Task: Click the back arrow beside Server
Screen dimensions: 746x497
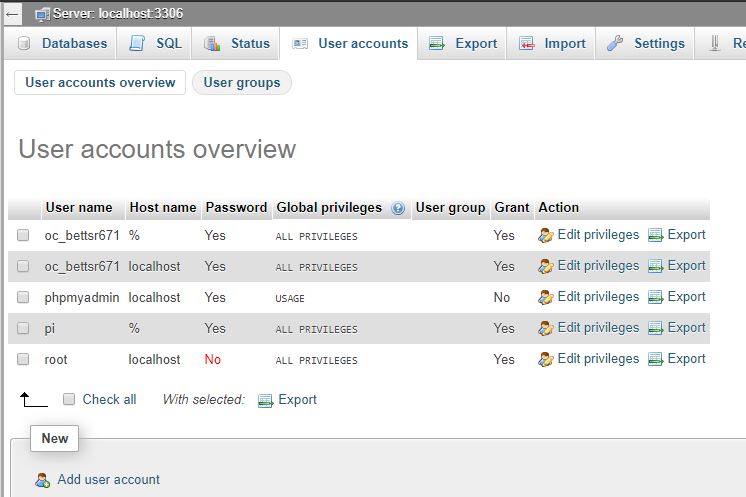Action: (x=12, y=14)
